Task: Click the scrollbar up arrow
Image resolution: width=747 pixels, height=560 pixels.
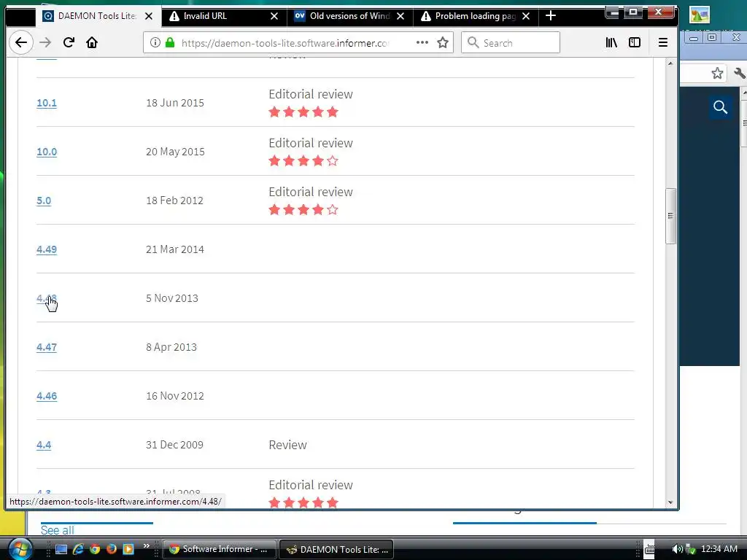Action: tap(670, 63)
